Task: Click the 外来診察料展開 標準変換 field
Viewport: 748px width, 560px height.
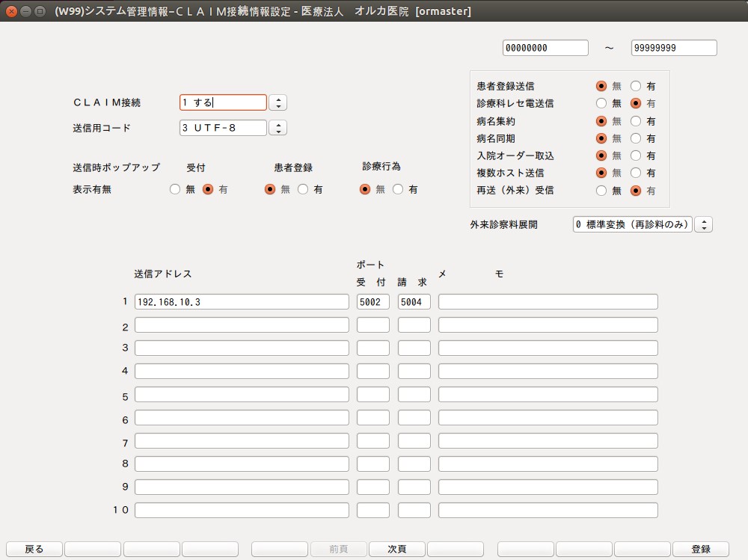Action: point(633,224)
